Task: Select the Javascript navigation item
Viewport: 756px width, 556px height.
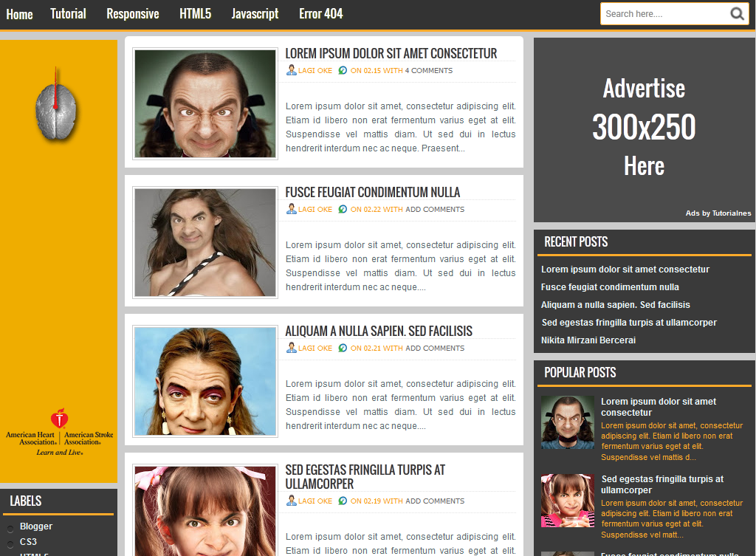Action: point(255,14)
